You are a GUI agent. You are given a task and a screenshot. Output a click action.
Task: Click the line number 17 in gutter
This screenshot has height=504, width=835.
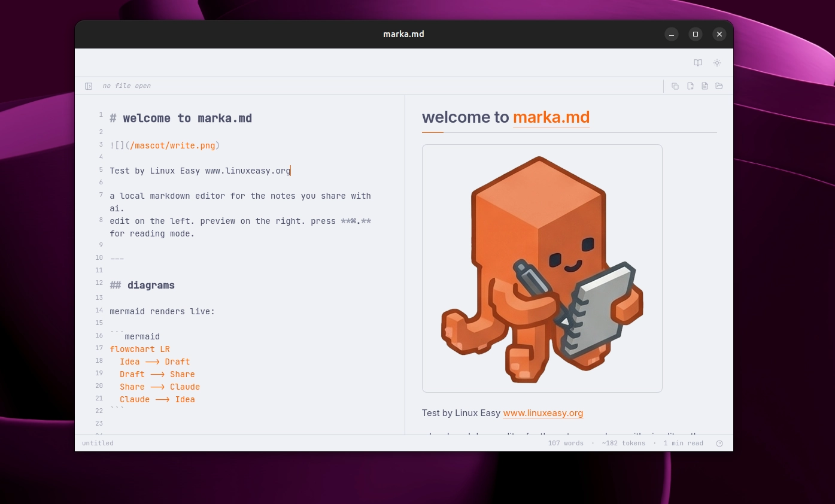[x=99, y=348]
